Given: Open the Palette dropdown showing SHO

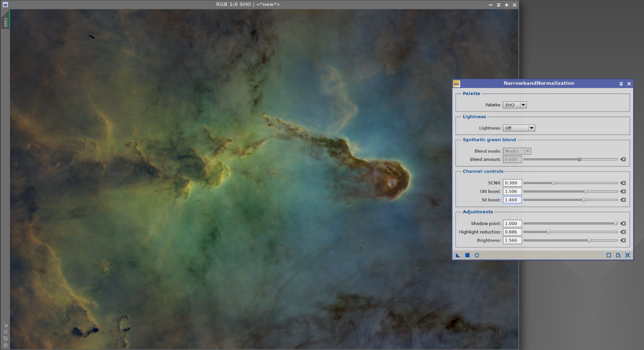Looking at the screenshot, I should 515,105.
